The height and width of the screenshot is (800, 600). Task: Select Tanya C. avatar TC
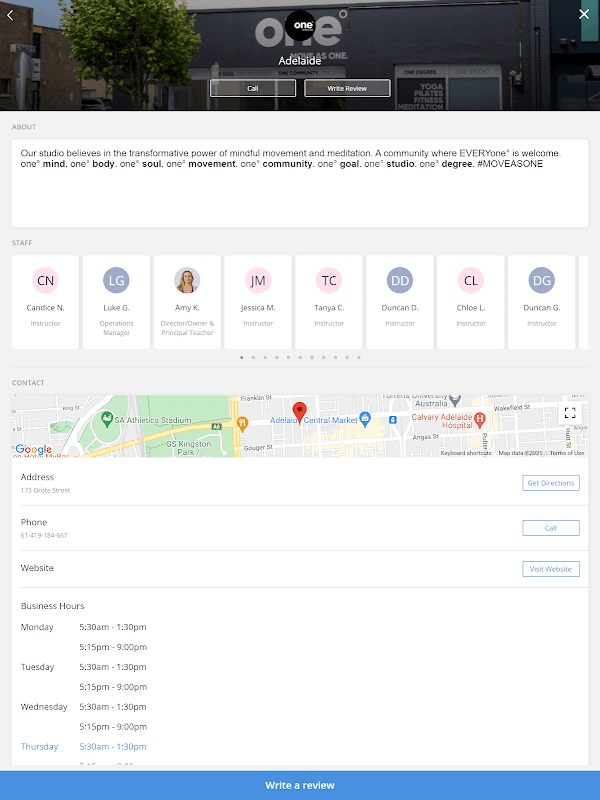pos(329,280)
